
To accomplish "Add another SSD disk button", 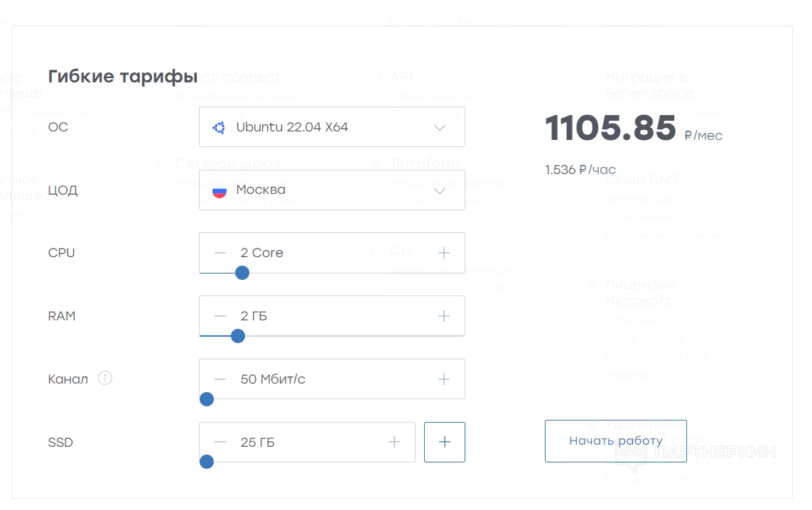I will (x=445, y=443).
